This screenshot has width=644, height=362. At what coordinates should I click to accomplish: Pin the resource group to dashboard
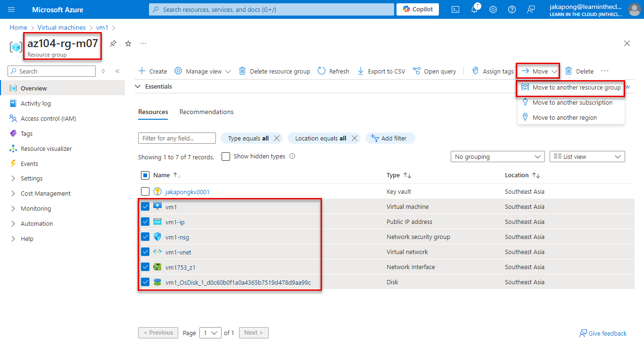coord(113,43)
